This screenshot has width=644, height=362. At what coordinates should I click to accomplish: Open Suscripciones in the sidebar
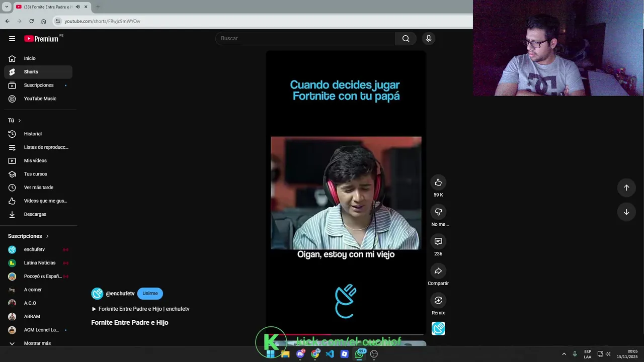pos(38,85)
